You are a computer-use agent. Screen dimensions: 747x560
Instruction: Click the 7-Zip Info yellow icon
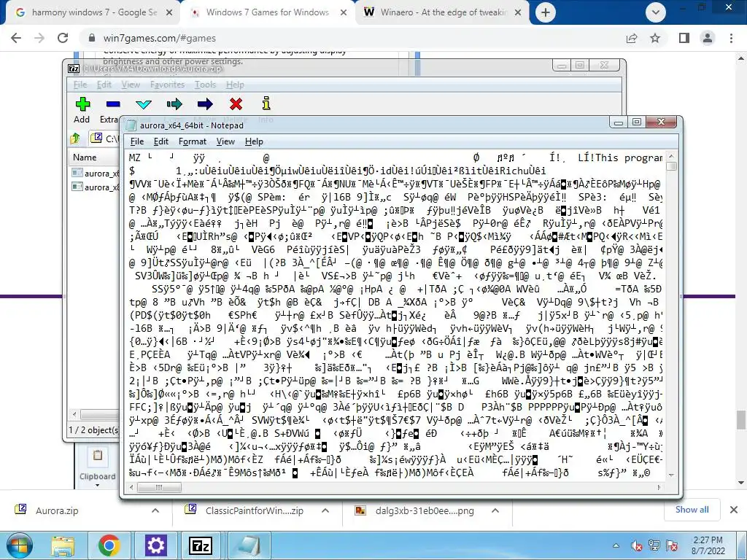click(x=266, y=104)
